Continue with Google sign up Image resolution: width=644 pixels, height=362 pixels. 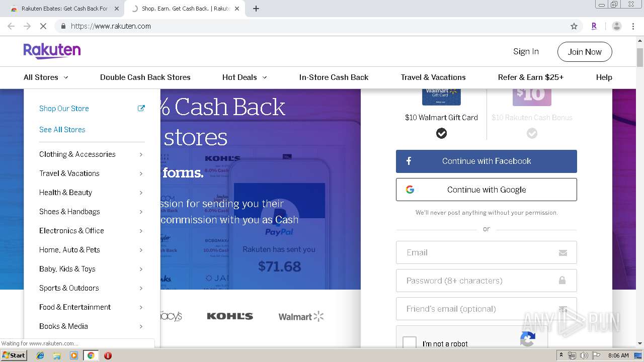(487, 190)
